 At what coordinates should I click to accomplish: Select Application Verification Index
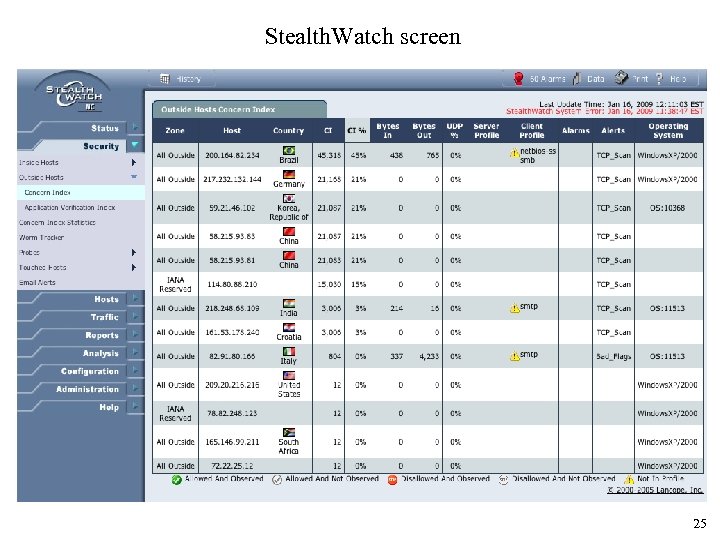click(x=70, y=208)
